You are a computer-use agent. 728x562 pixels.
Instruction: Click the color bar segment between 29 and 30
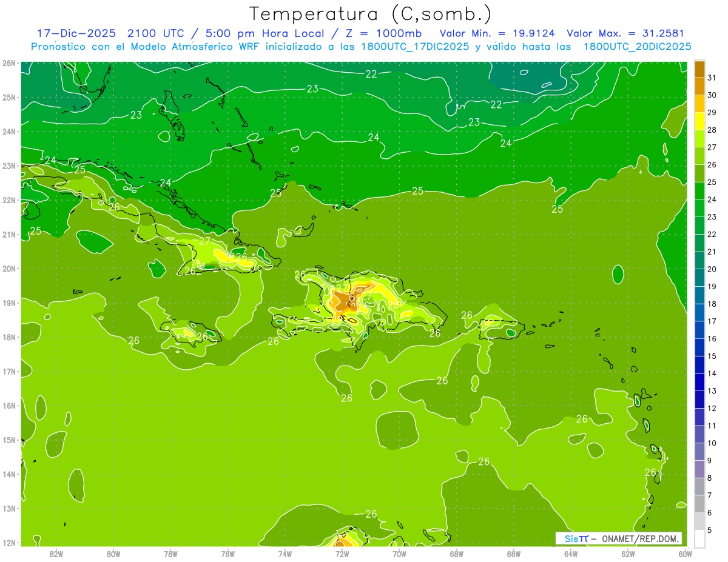click(x=699, y=104)
